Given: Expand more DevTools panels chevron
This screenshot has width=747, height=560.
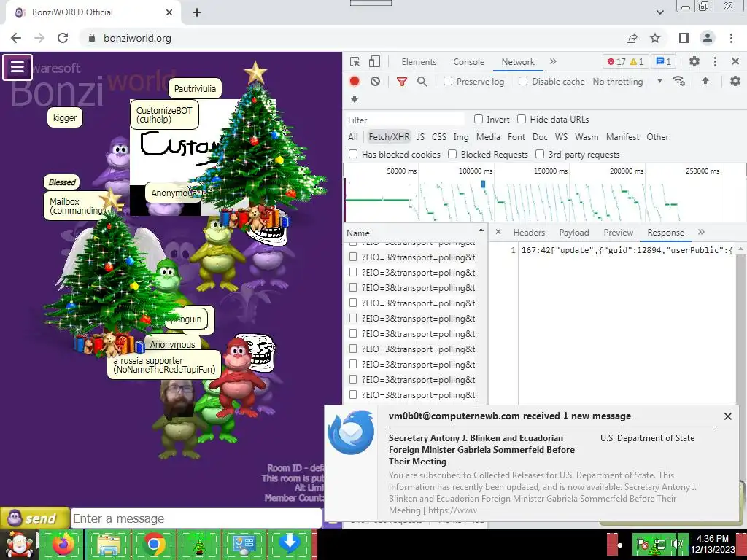Looking at the screenshot, I should pos(553,61).
